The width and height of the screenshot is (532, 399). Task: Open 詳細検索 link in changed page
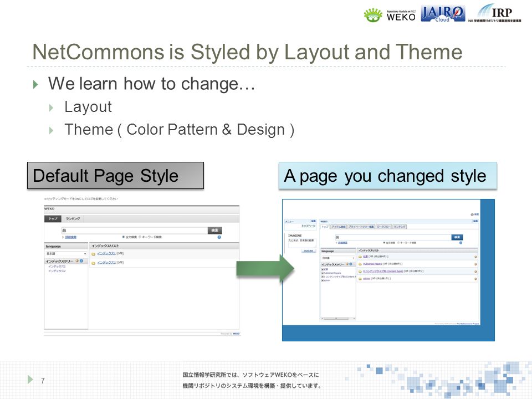point(342,243)
